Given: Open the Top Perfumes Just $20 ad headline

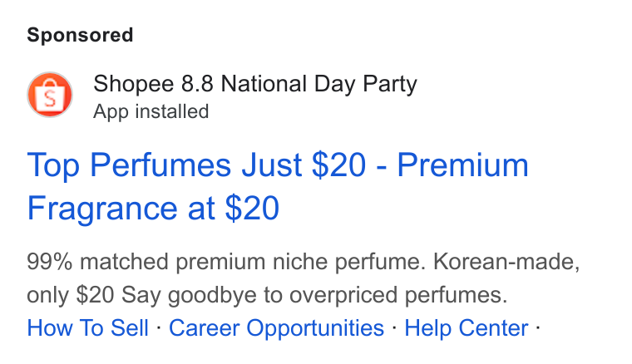Looking at the screenshot, I should coord(278,186).
